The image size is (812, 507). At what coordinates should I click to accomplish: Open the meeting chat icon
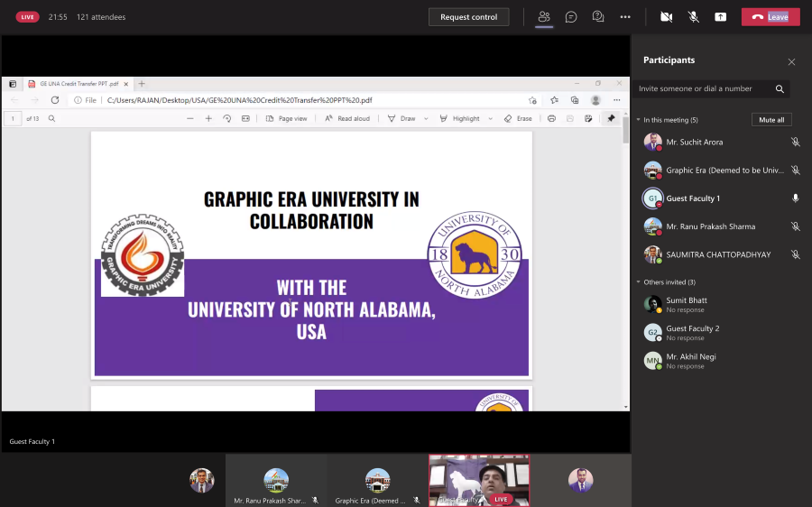[571, 17]
